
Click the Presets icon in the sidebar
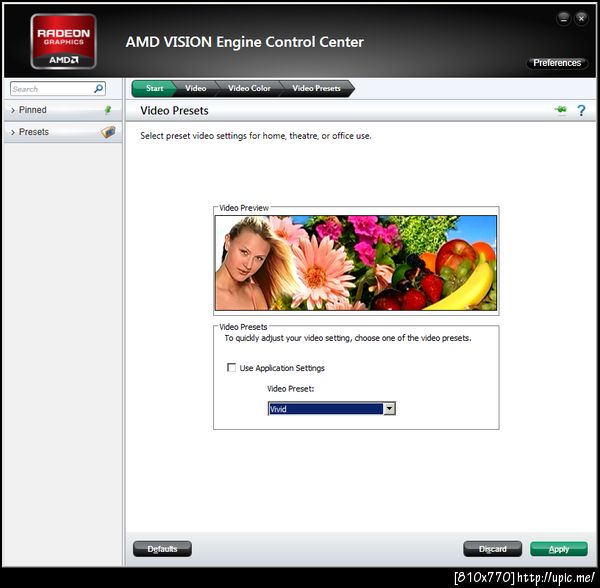coord(108,132)
